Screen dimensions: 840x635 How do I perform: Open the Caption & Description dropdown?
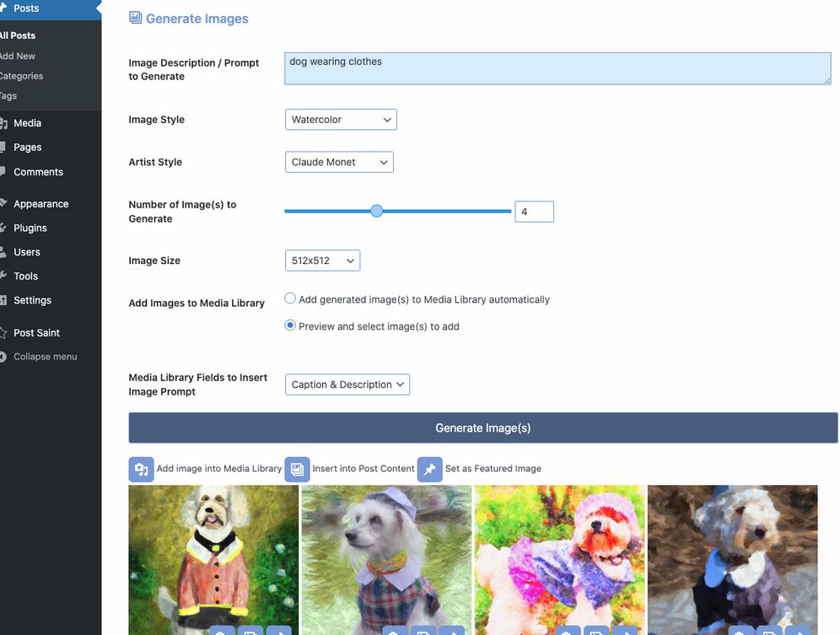click(347, 385)
